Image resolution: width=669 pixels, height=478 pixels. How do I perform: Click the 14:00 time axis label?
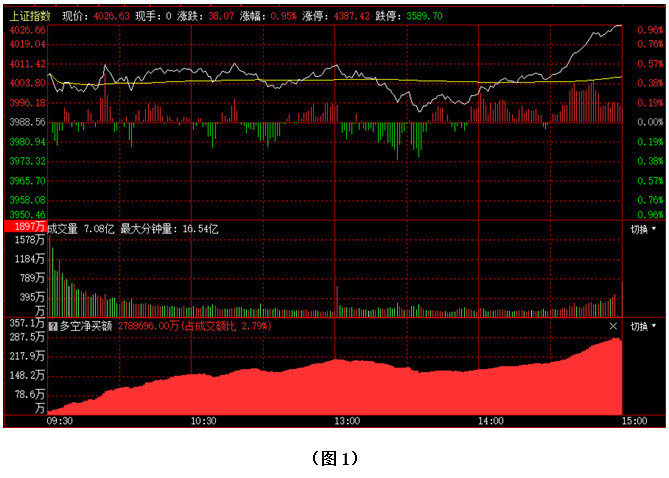[x=490, y=422]
